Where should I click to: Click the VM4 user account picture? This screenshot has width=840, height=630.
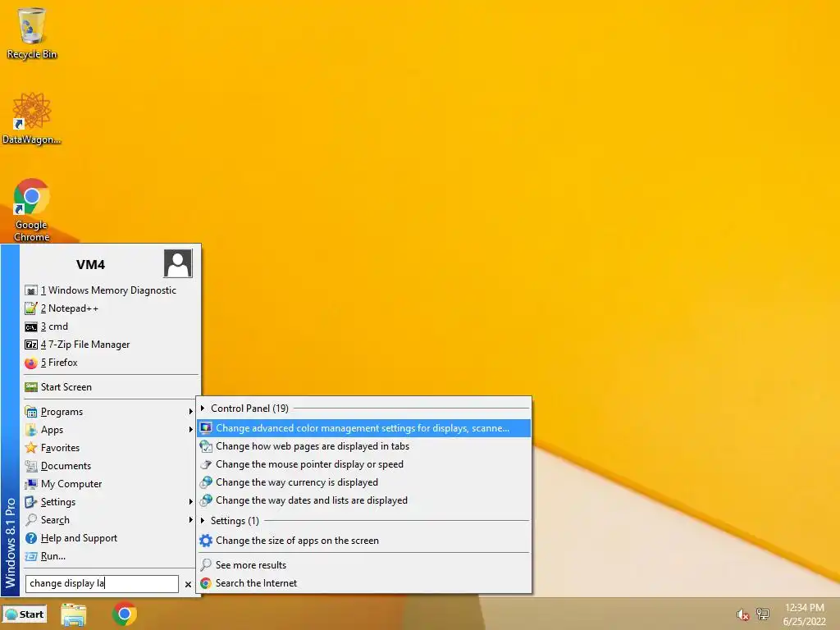pyautogui.click(x=178, y=263)
